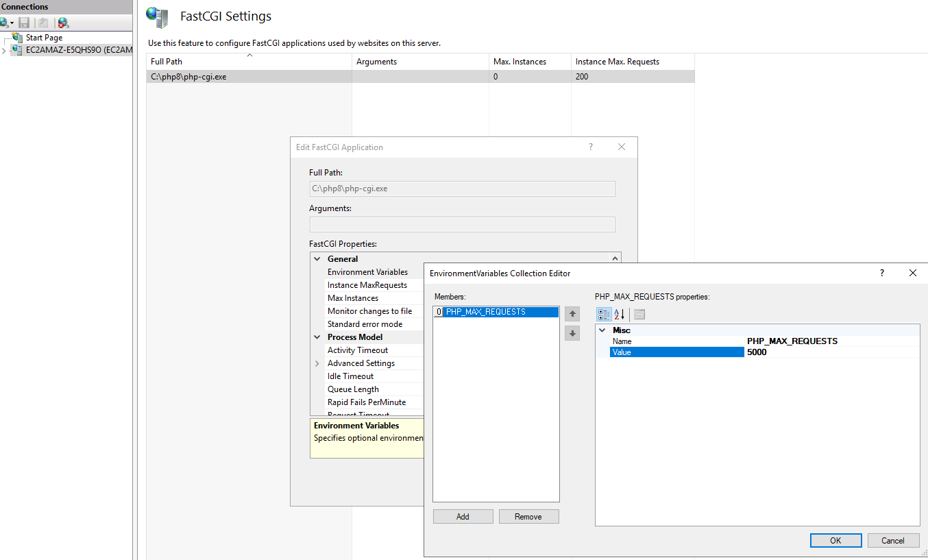Expand the Advanced Settings property
928x560 pixels.
tap(317, 363)
